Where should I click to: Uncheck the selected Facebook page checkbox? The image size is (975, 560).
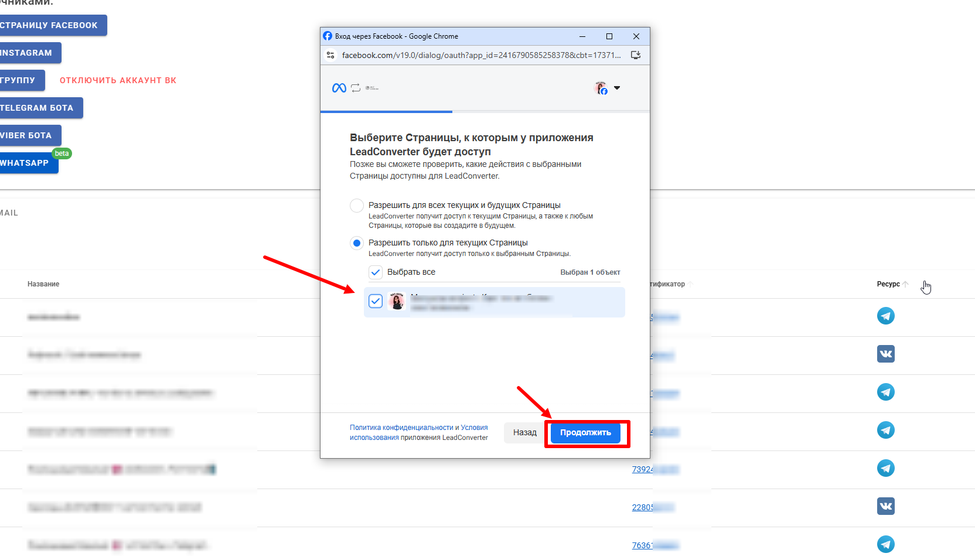tap(376, 301)
